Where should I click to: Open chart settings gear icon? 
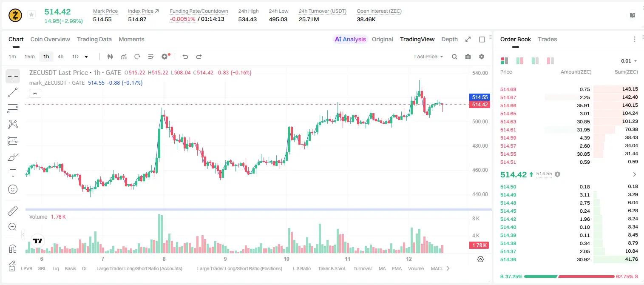click(482, 57)
